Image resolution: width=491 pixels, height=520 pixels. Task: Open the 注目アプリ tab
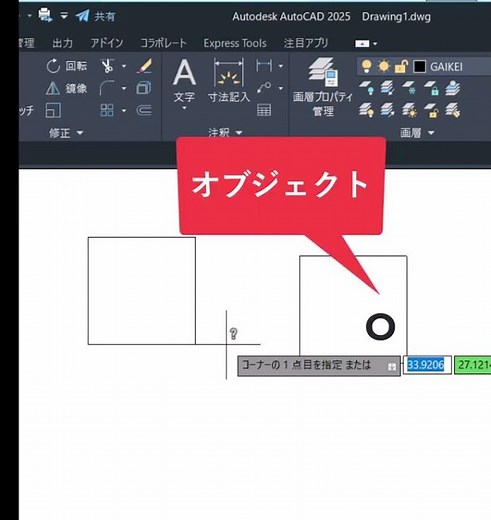[306, 43]
